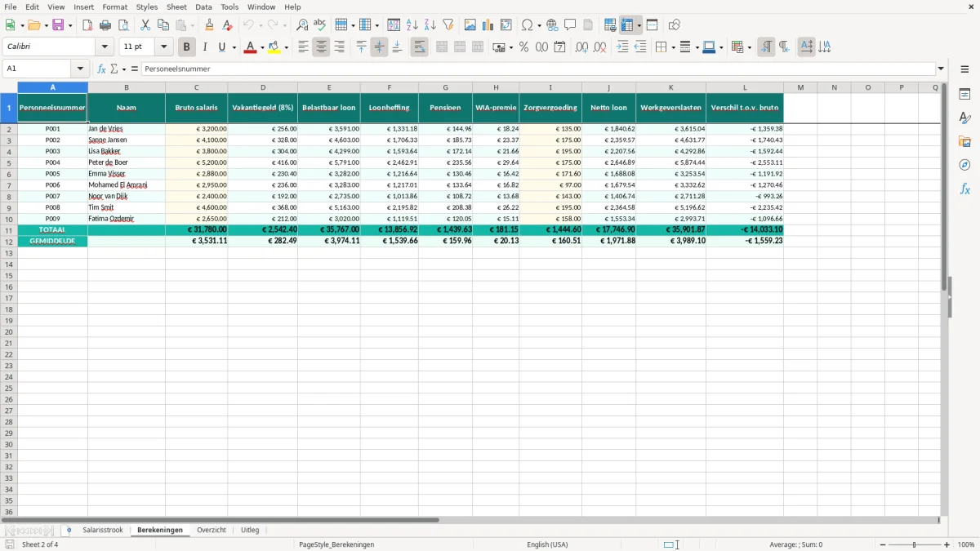Screen dimensions: 980x551
Task: Open Find & Replace from the toolbar
Action: pyautogui.click(x=302, y=25)
